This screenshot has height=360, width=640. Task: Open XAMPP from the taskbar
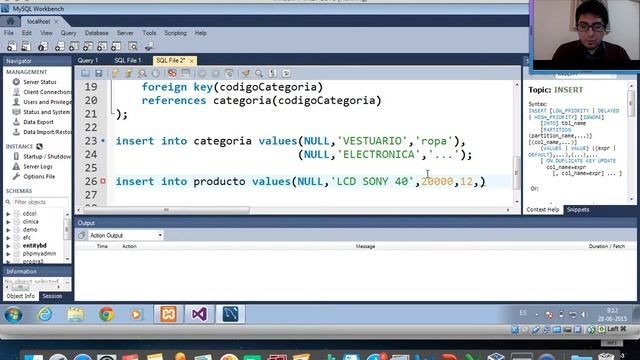click(168, 314)
